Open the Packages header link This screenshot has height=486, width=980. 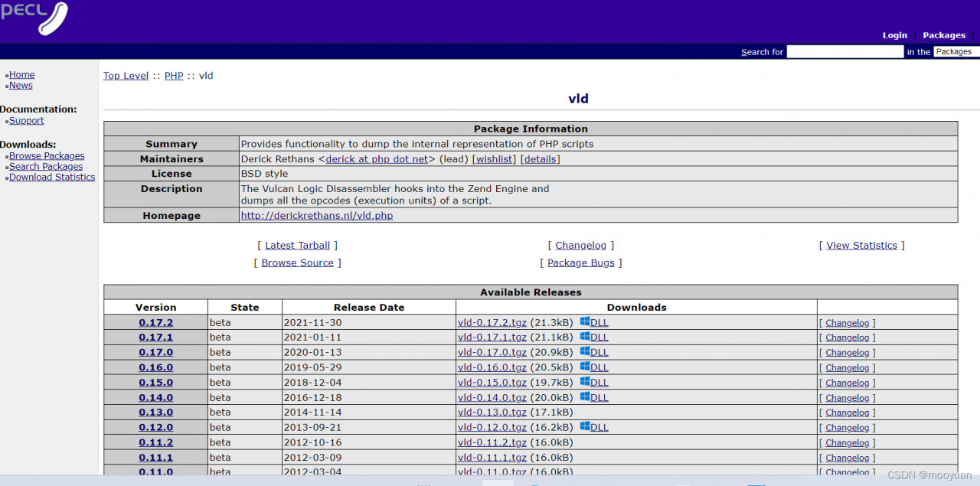[x=944, y=35]
